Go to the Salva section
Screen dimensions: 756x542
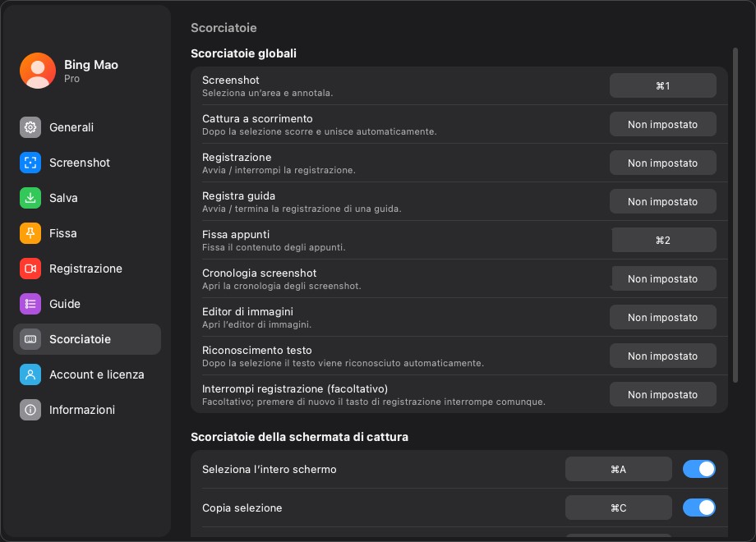pyautogui.click(x=87, y=198)
